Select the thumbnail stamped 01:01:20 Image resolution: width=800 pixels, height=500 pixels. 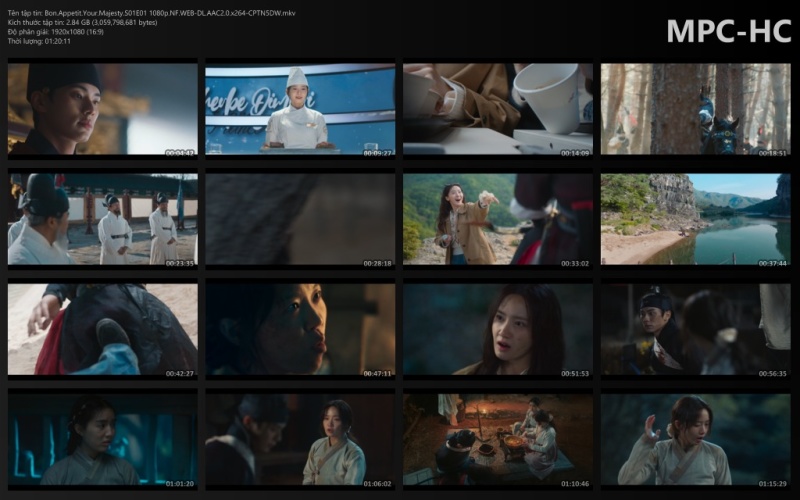(x=103, y=439)
